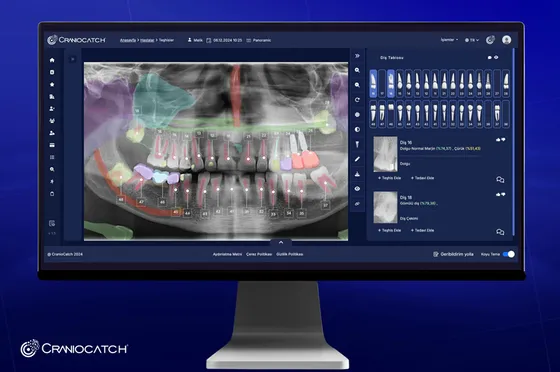Select the implant screw tool

click(357, 144)
